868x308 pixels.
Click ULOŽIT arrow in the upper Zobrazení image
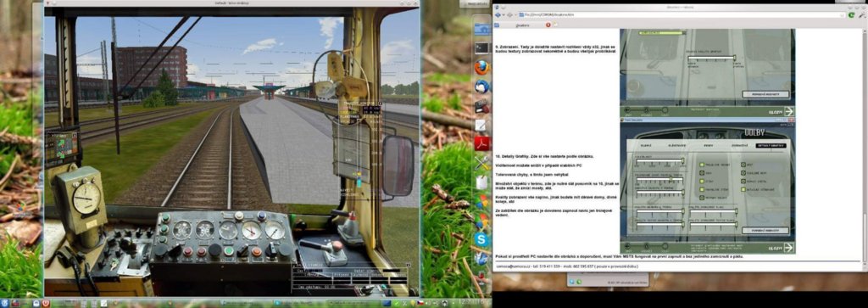pos(788,111)
